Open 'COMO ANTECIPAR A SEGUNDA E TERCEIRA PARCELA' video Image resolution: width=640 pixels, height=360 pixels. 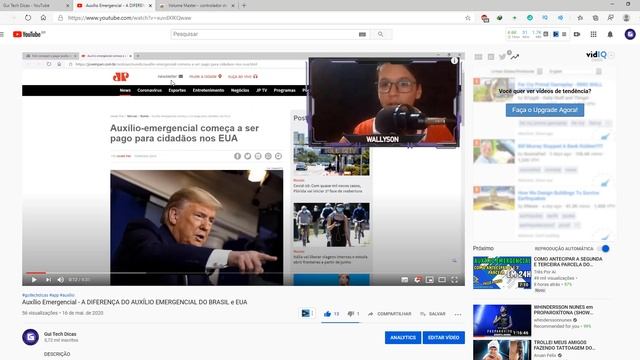(568, 262)
